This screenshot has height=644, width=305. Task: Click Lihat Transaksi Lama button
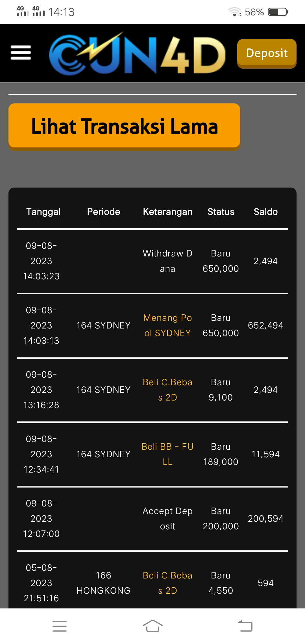pyautogui.click(x=124, y=126)
